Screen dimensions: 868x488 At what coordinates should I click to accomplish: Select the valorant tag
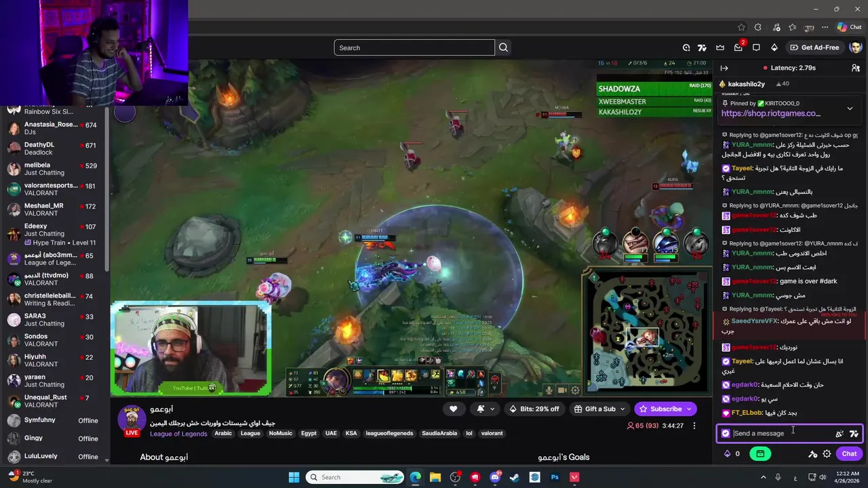pos(492,434)
